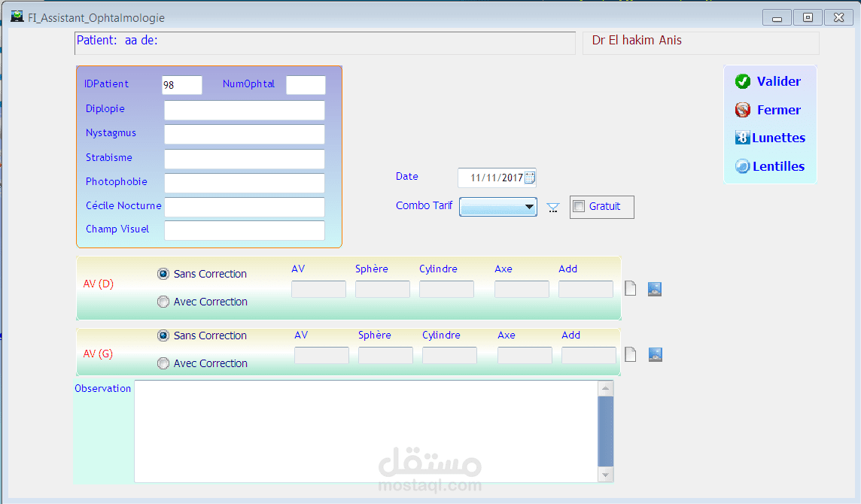The height and width of the screenshot is (504, 861).
Task: Click the AV field in the AV (G) row
Action: pyautogui.click(x=322, y=355)
